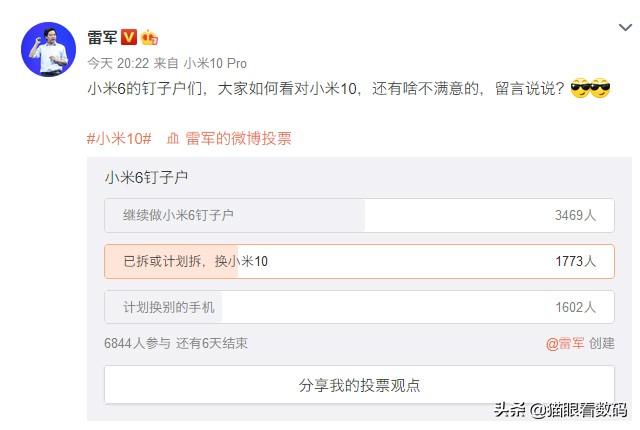Click the right sunglasses emoji in post
The height and width of the screenshot is (430, 640).
pos(600,90)
